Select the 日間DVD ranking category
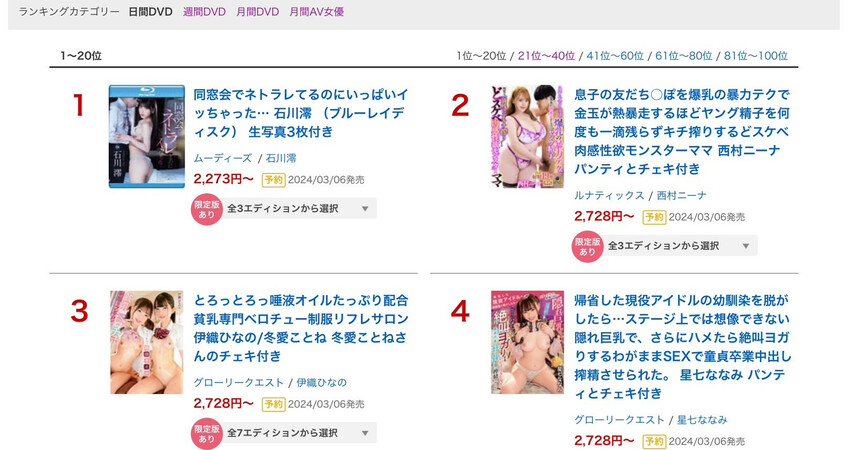The height and width of the screenshot is (450, 850). coord(150,12)
